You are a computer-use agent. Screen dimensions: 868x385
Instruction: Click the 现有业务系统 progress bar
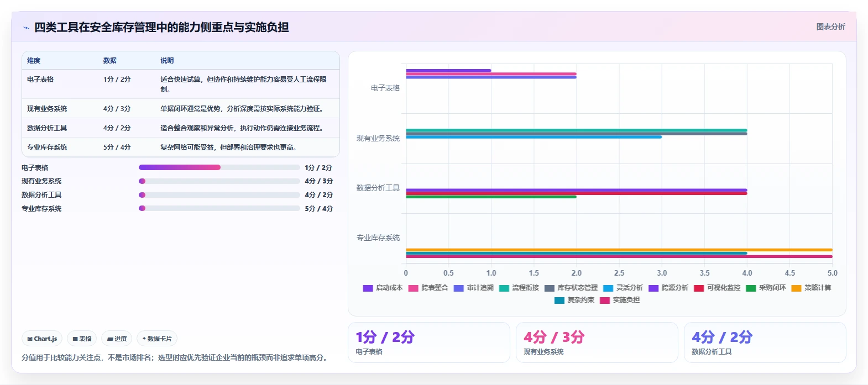219,181
